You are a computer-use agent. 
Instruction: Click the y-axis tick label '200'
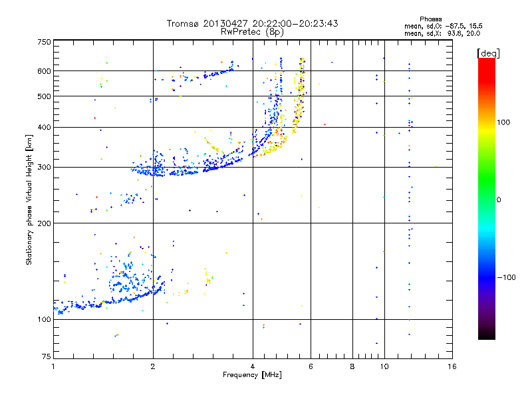click(44, 223)
